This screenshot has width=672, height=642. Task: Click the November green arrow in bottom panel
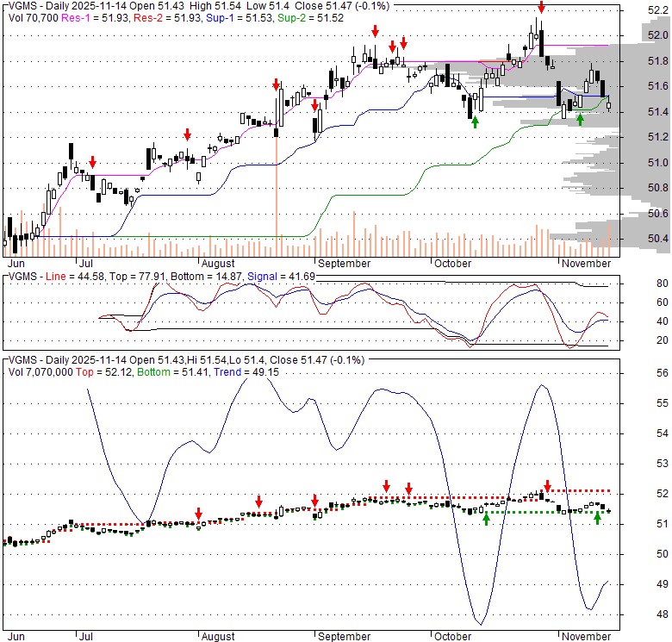pyautogui.click(x=597, y=518)
